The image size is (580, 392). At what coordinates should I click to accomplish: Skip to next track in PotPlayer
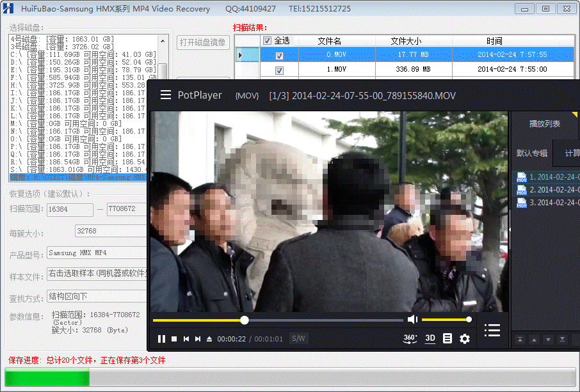click(198, 339)
